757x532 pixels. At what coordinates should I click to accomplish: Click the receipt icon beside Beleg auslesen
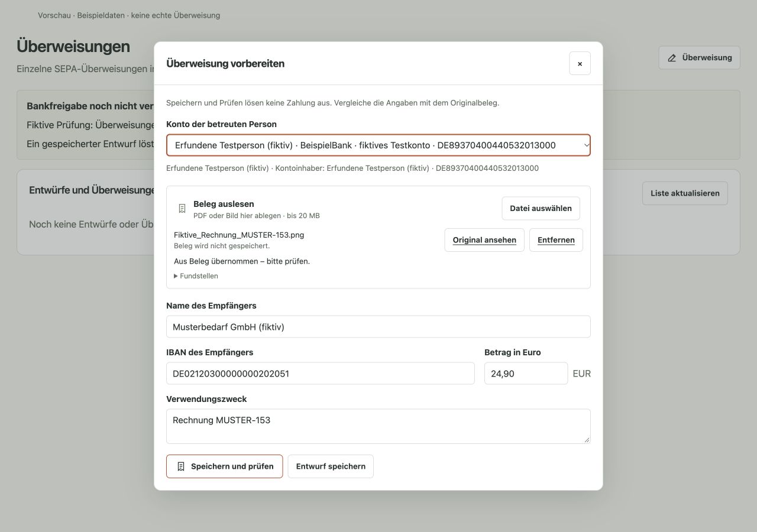point(182,209)
